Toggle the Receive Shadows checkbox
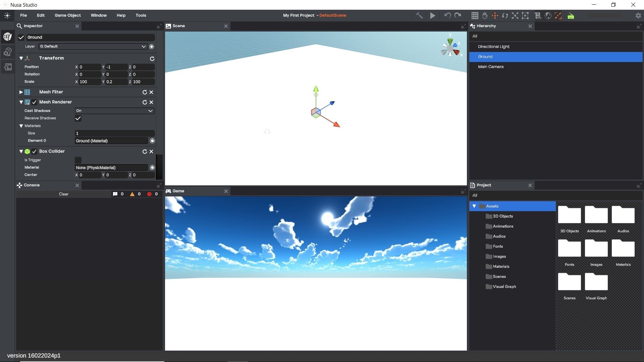644x362 pixels. click(x=78, y=118)
